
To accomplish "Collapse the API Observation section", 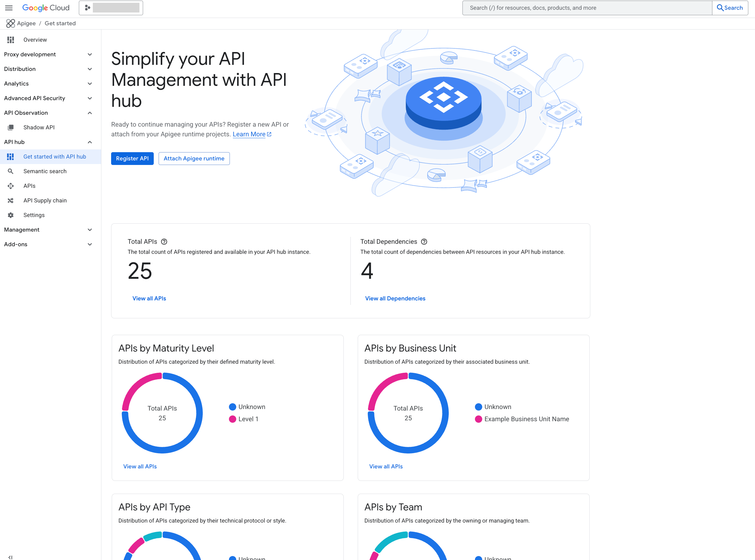I will click(x=90, y=113).
